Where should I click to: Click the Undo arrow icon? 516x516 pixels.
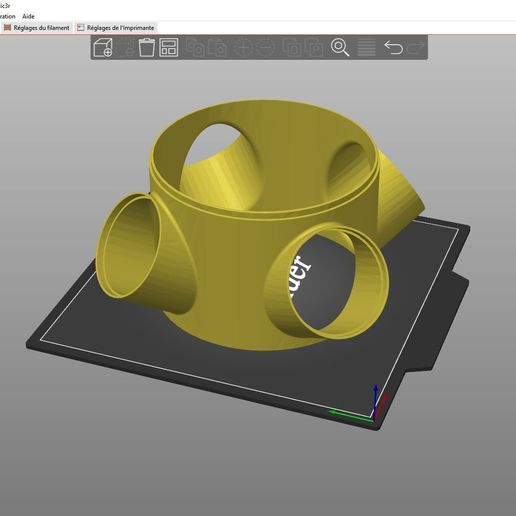coord(393,47)
